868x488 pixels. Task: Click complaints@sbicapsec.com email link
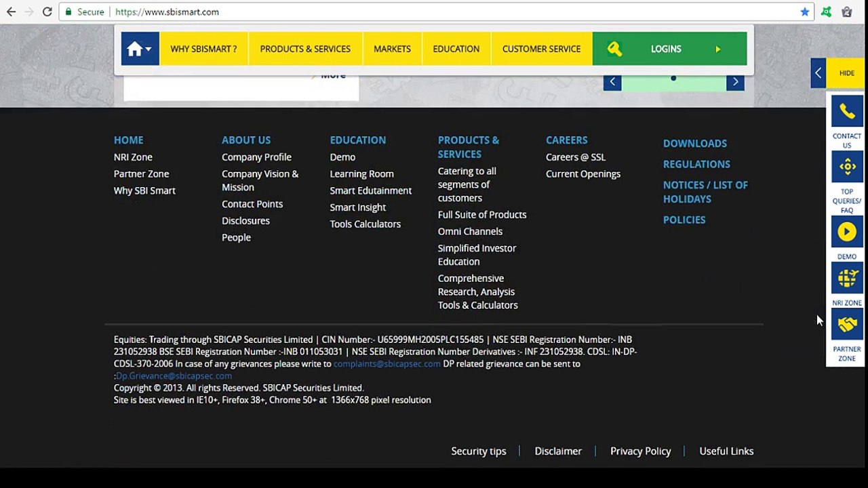pyautogui.click(x=387, y=364)
